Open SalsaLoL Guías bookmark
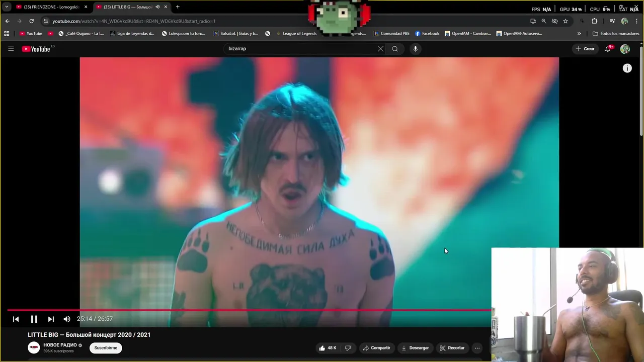Screen dimensions: 644x362 (236, 34)
